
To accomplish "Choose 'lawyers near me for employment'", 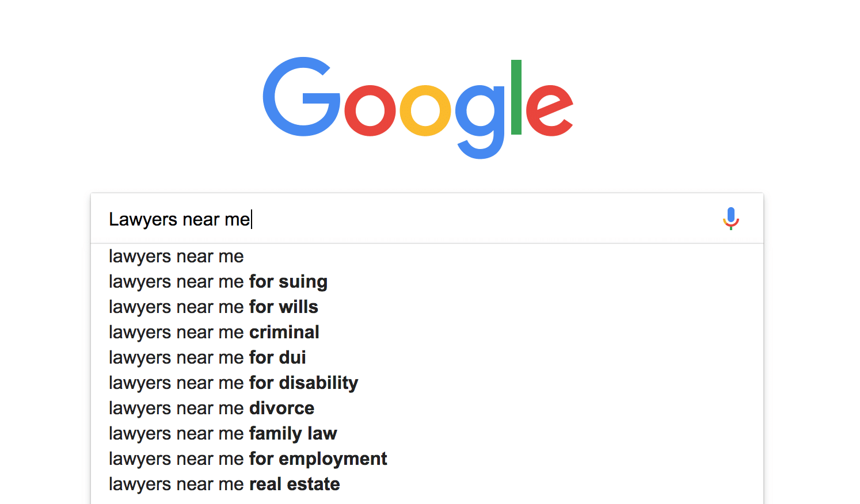I will pyautogui.click(x=427, y=459).
